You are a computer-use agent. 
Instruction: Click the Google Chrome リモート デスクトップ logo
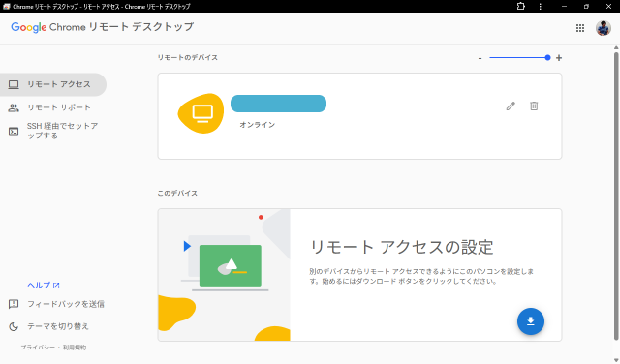[102, 27]
